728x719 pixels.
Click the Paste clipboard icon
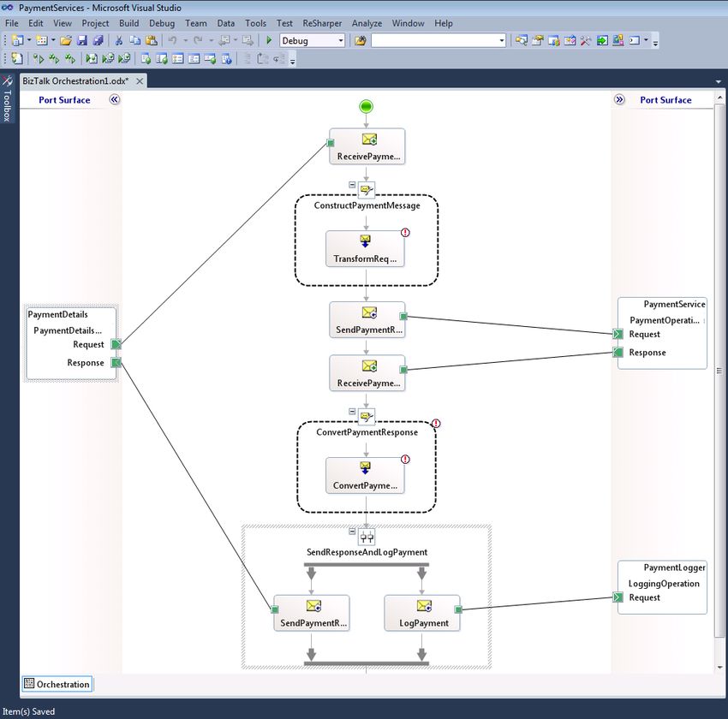click(152, 40)
